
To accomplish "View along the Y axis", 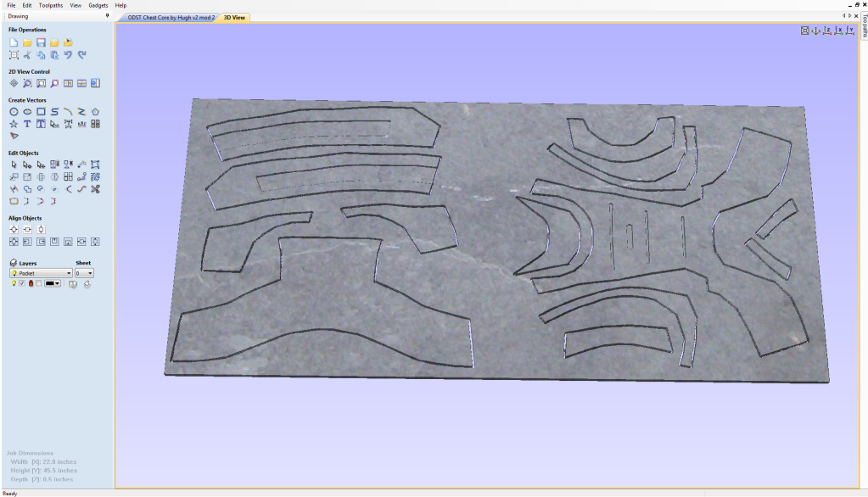I will (849, 31).
